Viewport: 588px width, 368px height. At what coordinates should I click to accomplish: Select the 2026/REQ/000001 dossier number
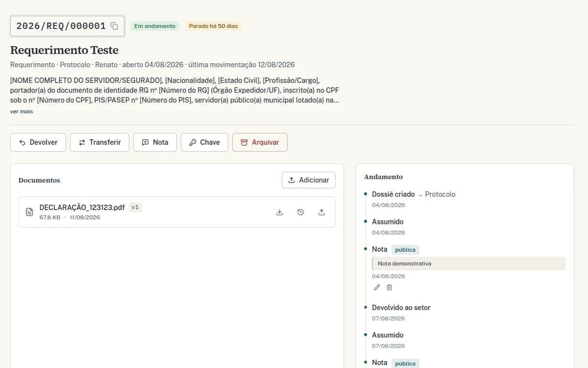click(61, 26)
